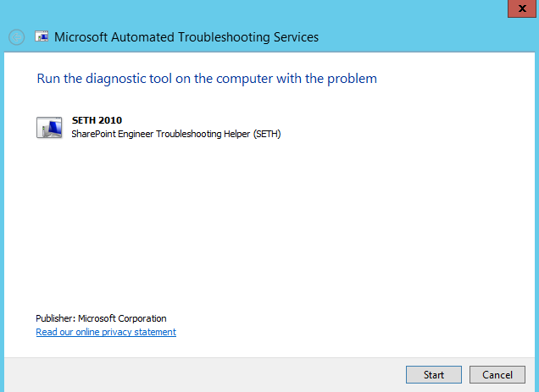The image size is (539, 392).
Task: Click the back arrow in the header
Action: (16, 37)
